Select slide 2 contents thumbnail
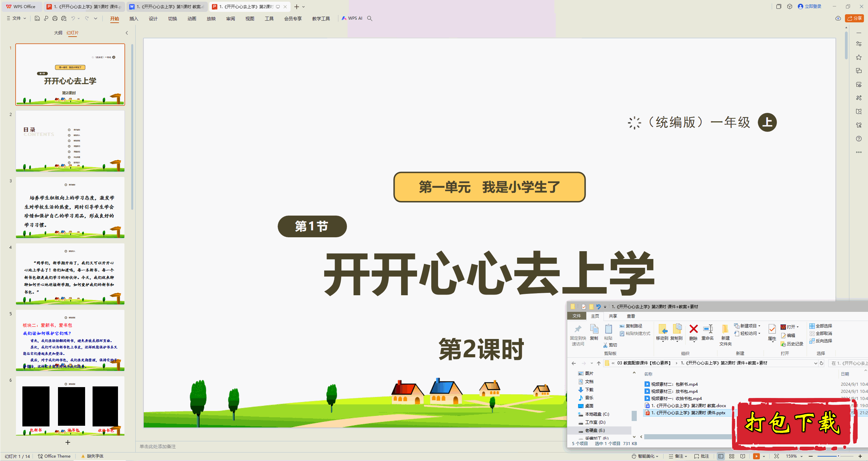This screenshot has width=868, height=461. 70,141
